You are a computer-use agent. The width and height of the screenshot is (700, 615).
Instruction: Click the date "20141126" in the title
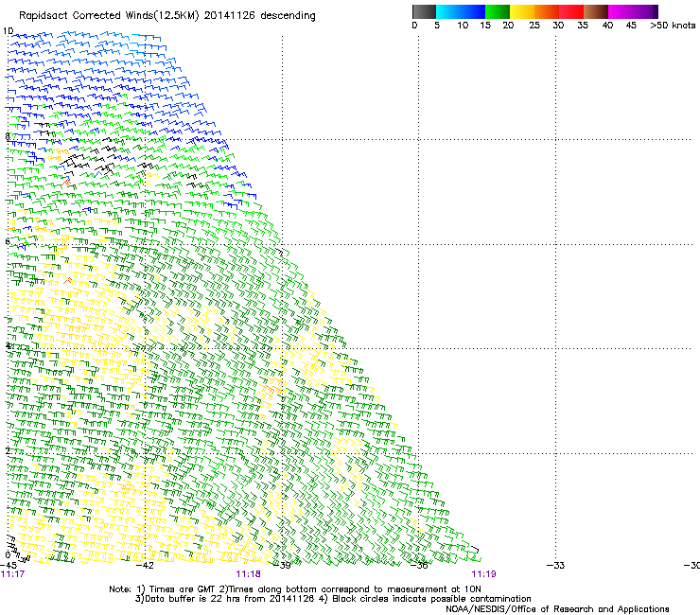tap(230, 16)
